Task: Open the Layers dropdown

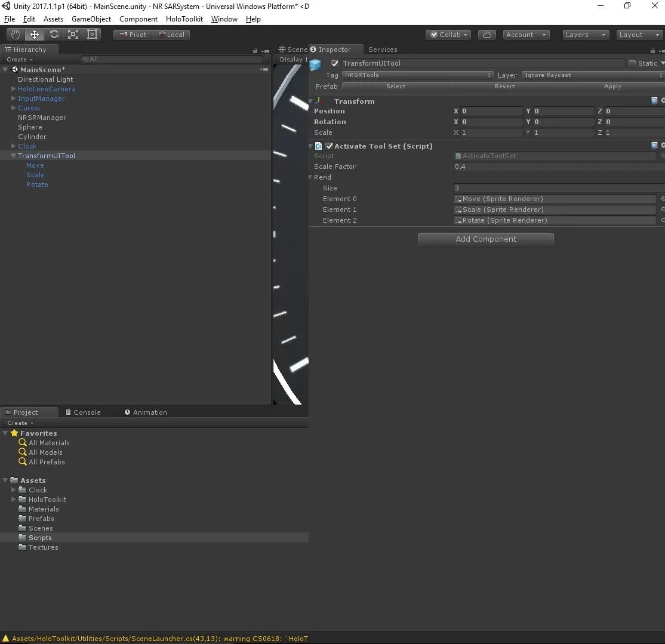Action: coord(586,35)
